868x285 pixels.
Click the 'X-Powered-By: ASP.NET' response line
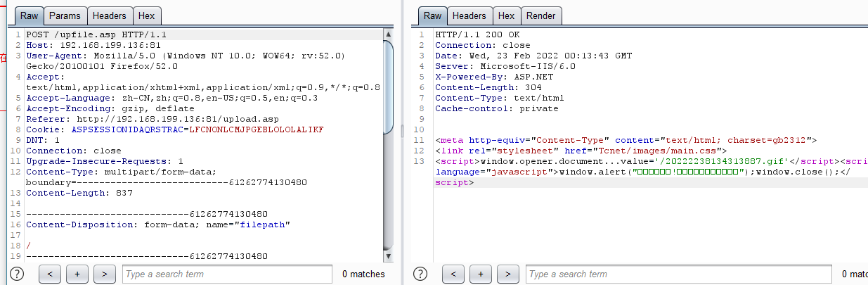494,77
